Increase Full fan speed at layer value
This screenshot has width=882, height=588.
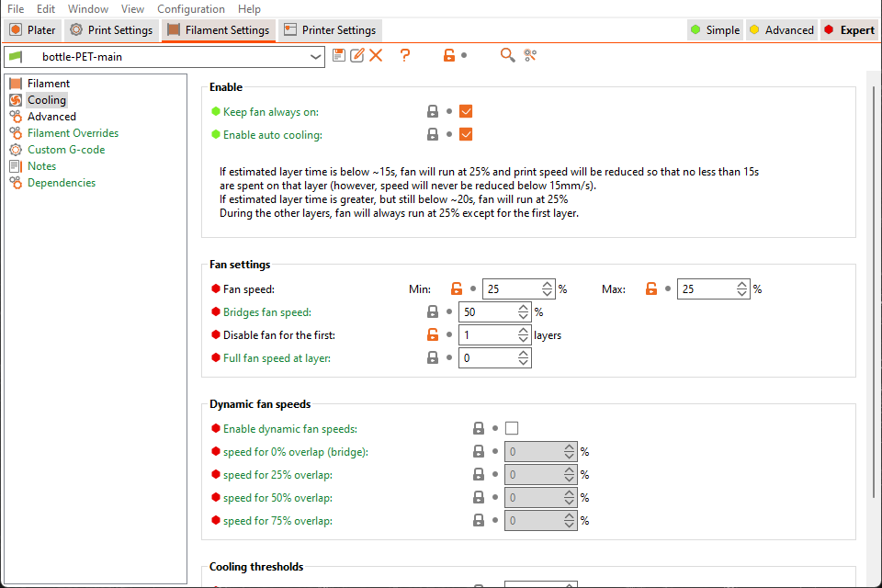[523, 354]
